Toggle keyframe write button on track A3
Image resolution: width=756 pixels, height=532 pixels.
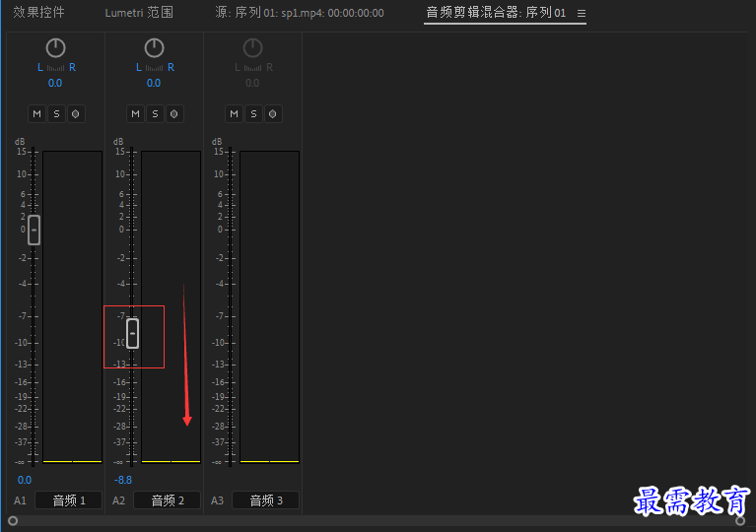point(273,114)
